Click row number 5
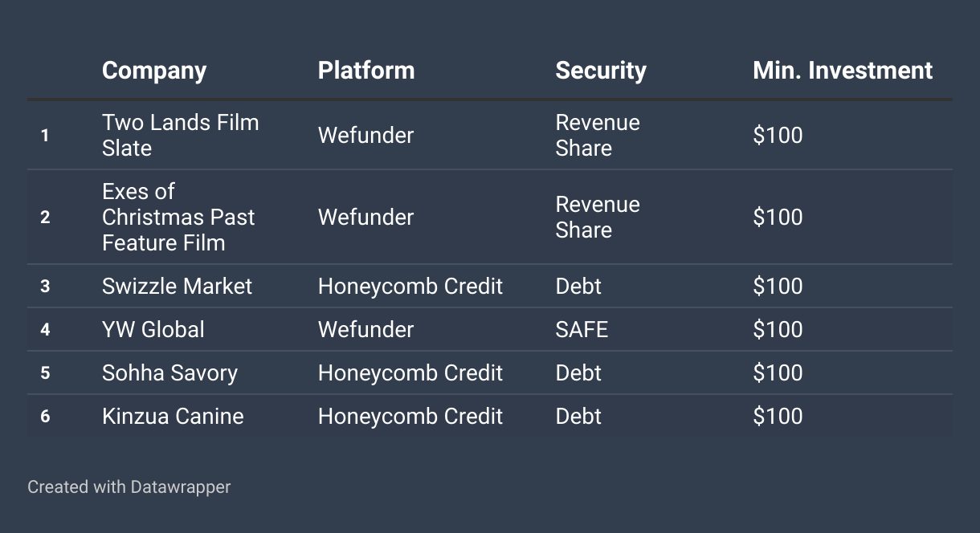The height and width of the screenshot is (533, 980). pos(45,373)
